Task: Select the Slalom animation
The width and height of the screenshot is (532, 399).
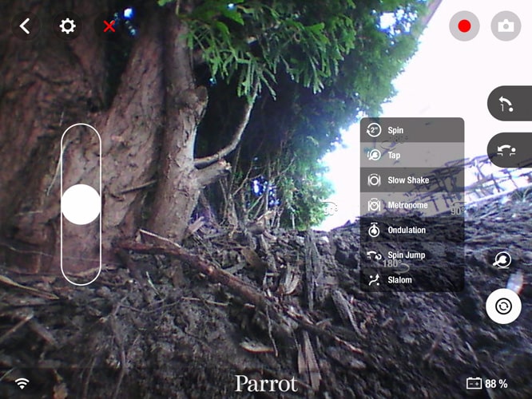Action: click(412, 279)
